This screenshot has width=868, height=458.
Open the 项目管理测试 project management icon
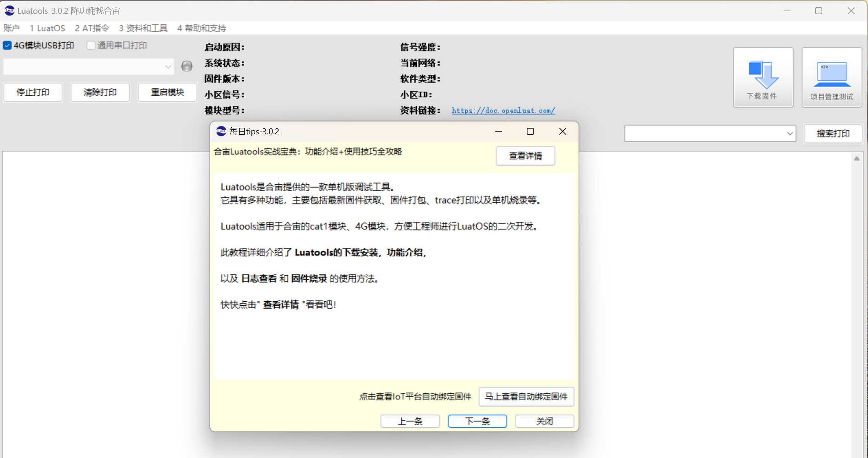[832, 77]
